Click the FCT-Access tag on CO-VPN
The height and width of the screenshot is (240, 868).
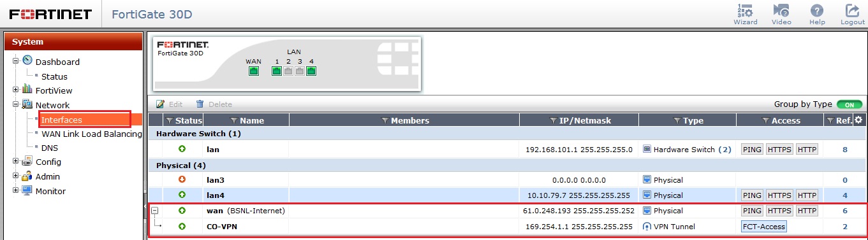[763, 226]
